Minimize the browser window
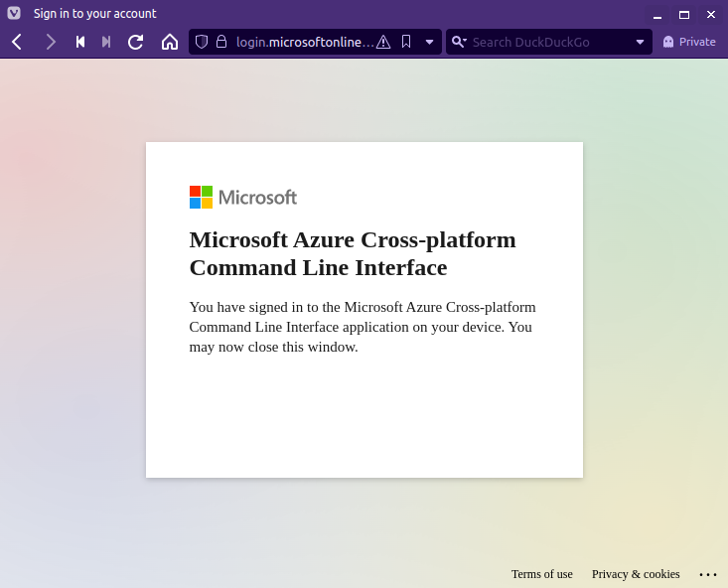 657,15
